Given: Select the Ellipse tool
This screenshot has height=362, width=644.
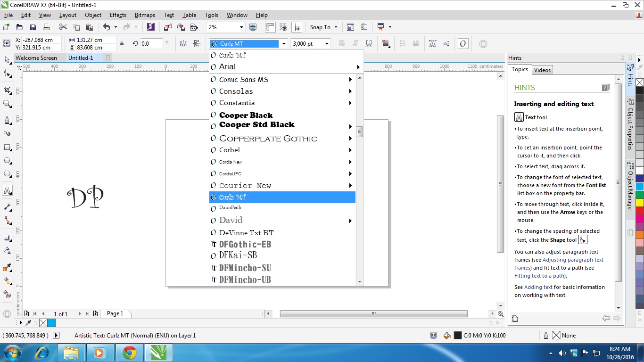Looking at the screenshot, I should (7, 161).
